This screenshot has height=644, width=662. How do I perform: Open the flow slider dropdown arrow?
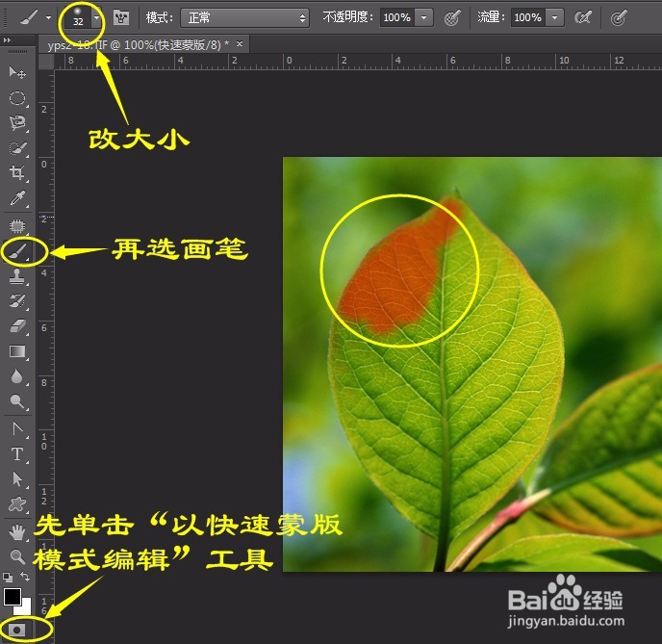pyautogui.click(x=555, y=17)
